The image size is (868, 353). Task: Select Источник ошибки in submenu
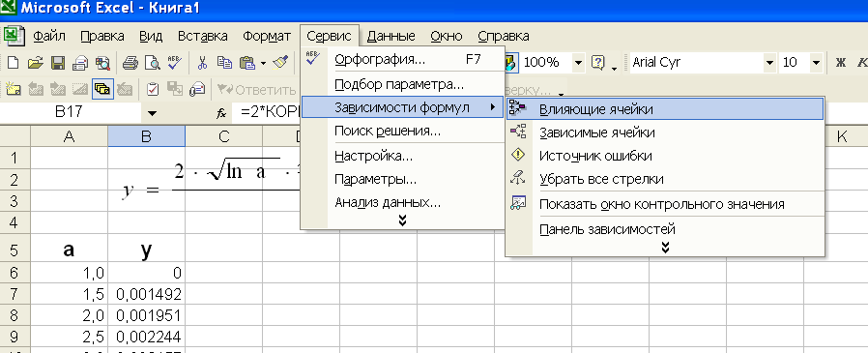[x=665, y=156]
